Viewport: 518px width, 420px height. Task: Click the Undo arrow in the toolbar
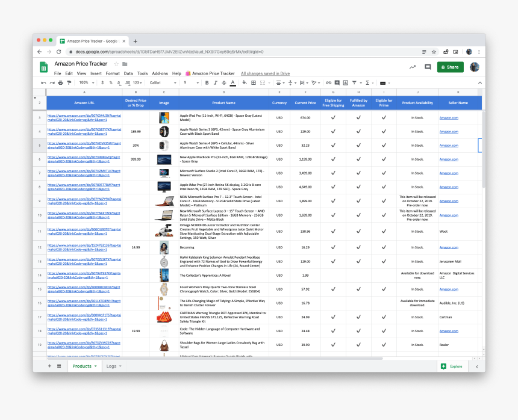[x=43, y=83]
